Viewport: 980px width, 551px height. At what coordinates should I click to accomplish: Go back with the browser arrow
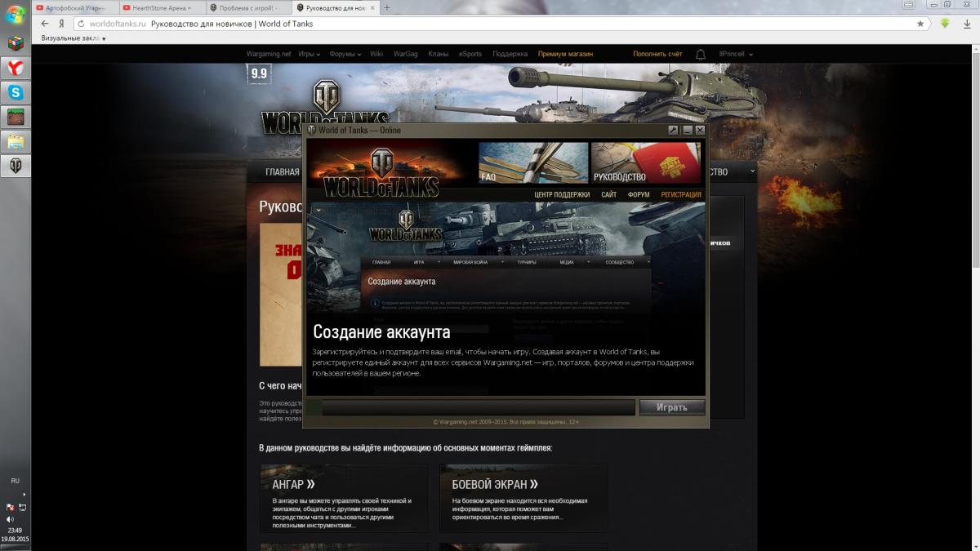[x=45, y=24]
